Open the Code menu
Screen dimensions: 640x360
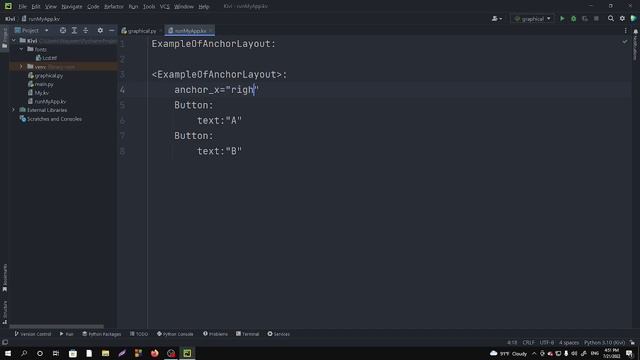pyautogui.click(x=93, y=7)
